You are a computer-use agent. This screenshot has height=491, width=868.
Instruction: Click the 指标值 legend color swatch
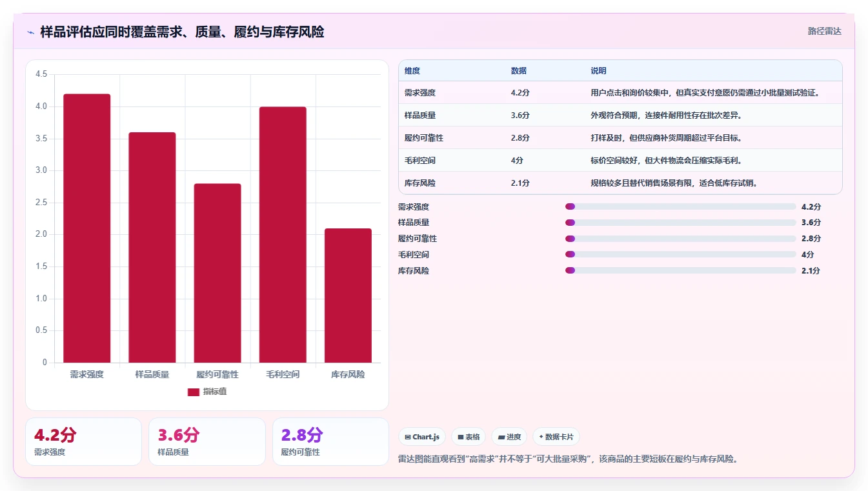194,392
